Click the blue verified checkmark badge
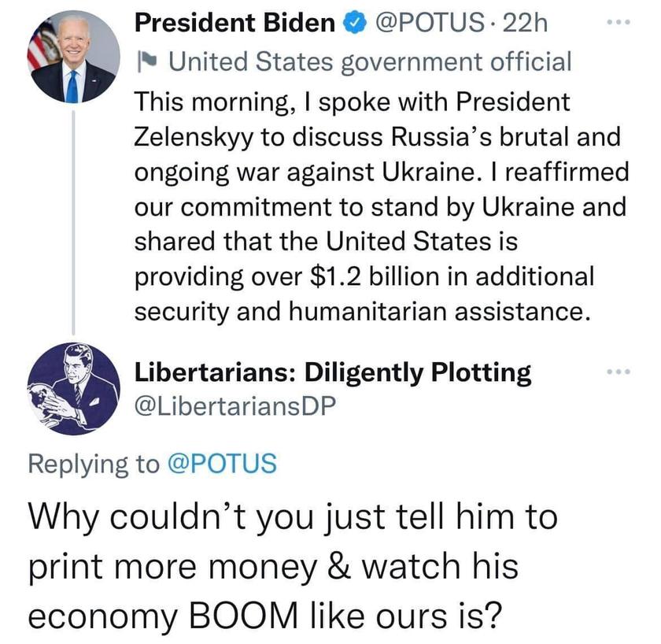Screen dimensions: 661x644 355,23
